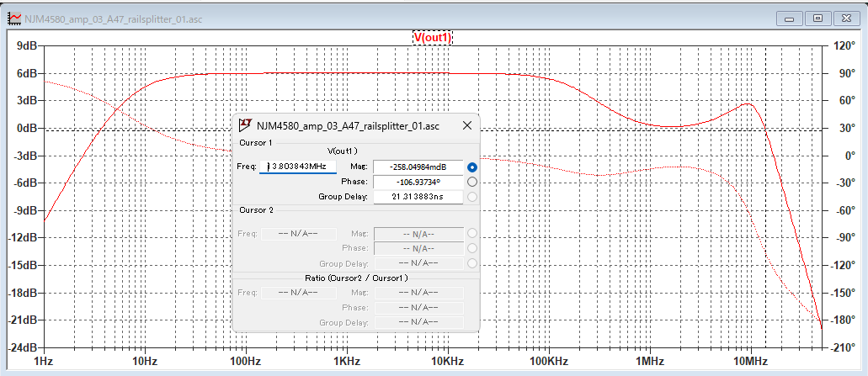Select the Group Delay radio button for Cursor 1
Viewport: 868px width, 376px height.
coord(472,197)
